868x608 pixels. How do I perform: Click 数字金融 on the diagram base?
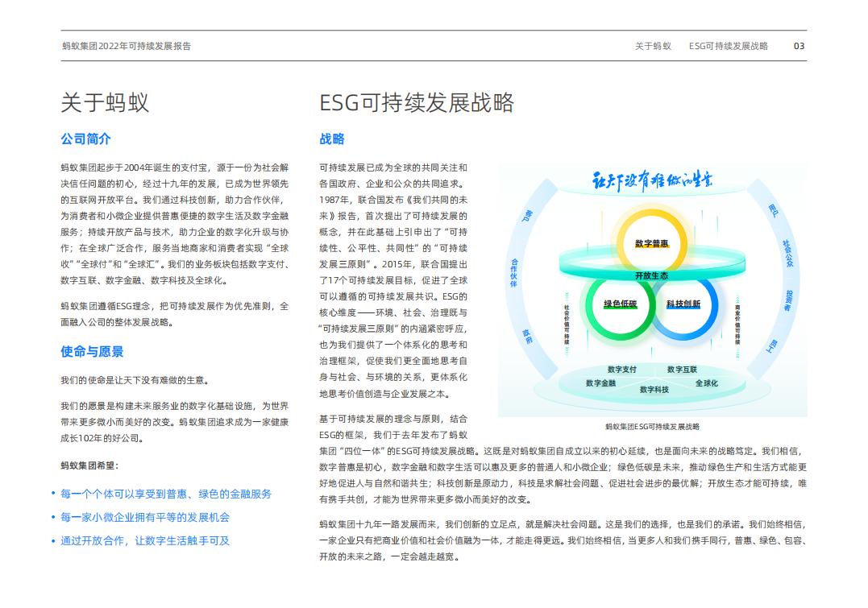pos(600,383)
